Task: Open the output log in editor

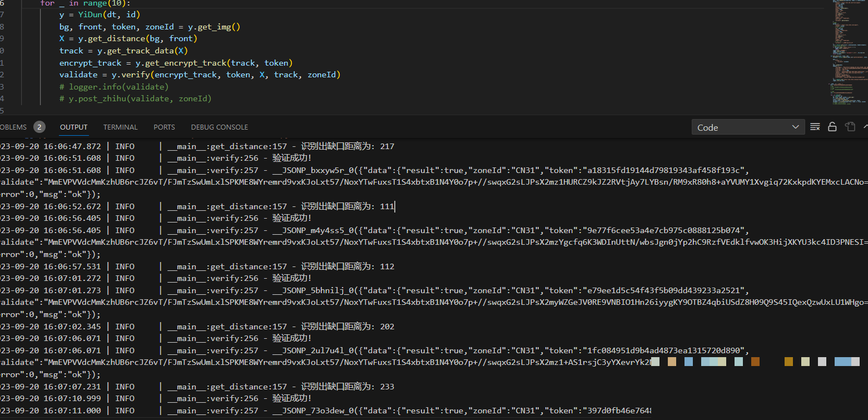Action: point(850,127)
